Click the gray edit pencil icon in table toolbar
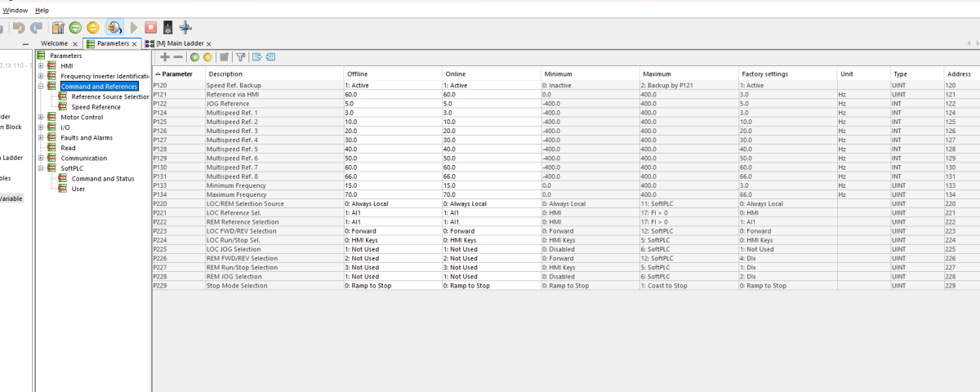This screenshot has height=392, width=980. (224, 57)
